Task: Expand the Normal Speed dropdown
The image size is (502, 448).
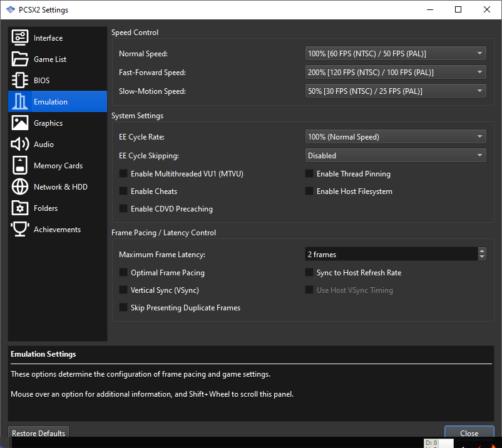Action: pyautogui.click(x=396, y=54)
